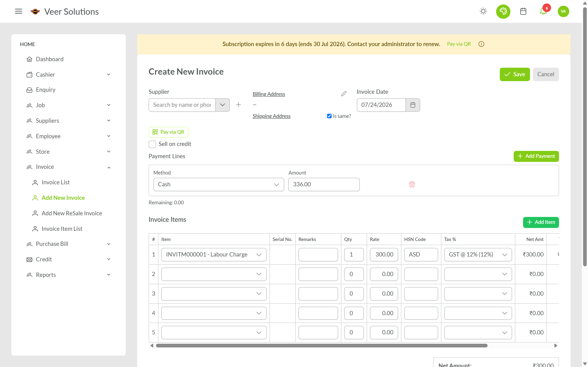
Task: Open the GST @ 12% tax dropdown
Action: click(x=478, y=254)
